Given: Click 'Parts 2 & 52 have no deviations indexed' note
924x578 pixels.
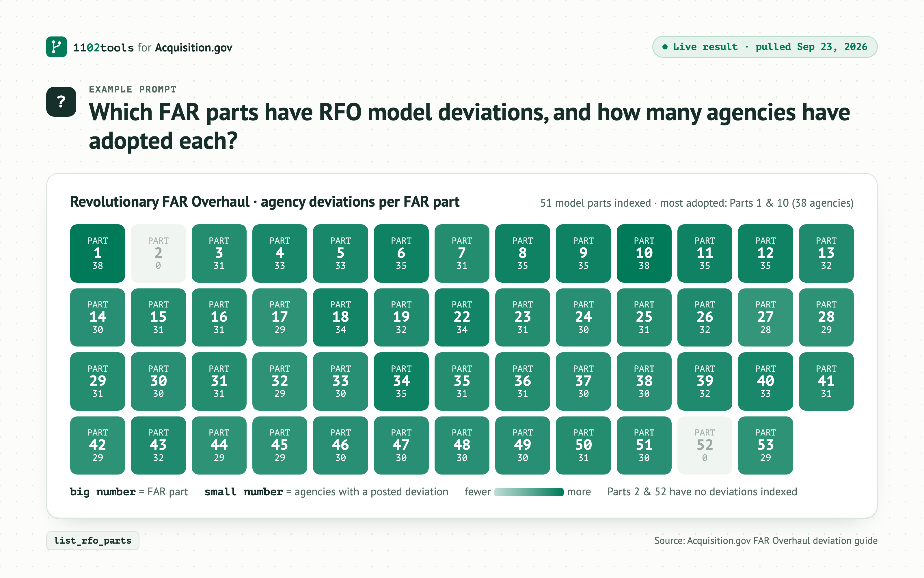Looking at the screenshot, I should pyautogui.click(x=702, y=492).
